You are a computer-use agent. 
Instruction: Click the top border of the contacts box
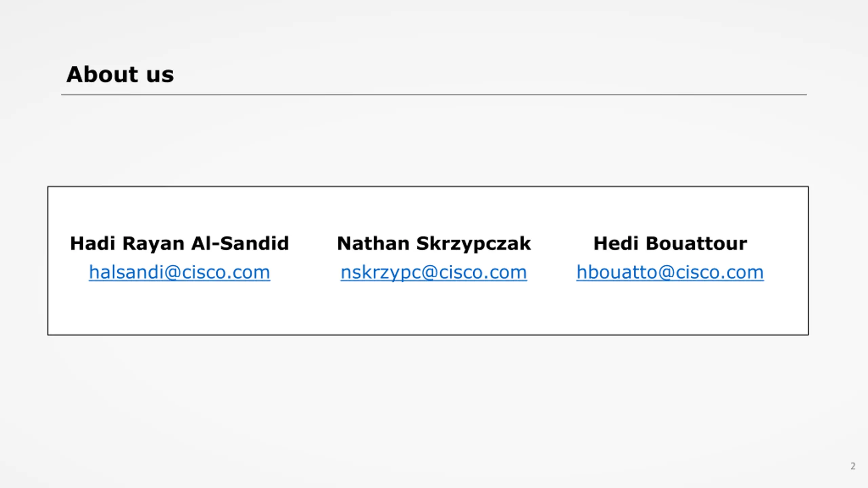click(x=428, y=186)
